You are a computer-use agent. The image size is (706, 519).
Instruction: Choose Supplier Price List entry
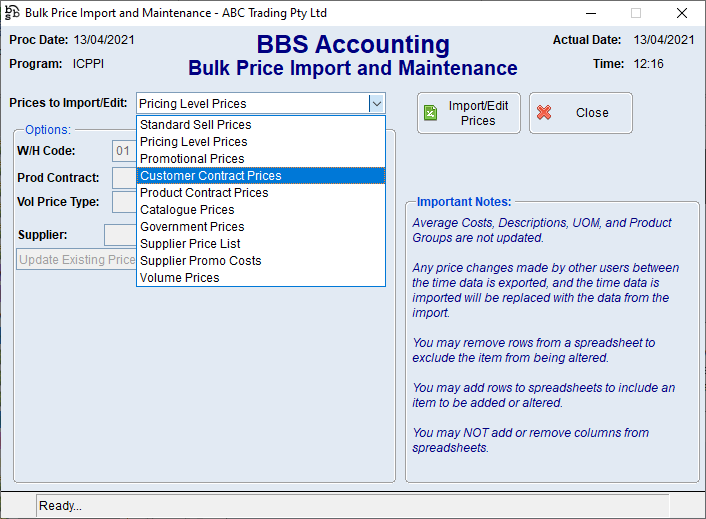click(190, 244)
